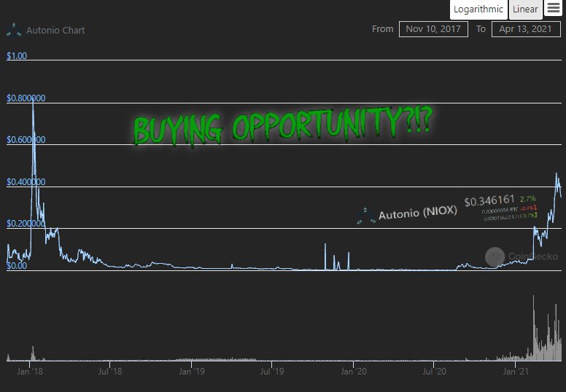Click the Jul '20 timeline label
This screenshot has height=392, width=566.
pos(434,372)
